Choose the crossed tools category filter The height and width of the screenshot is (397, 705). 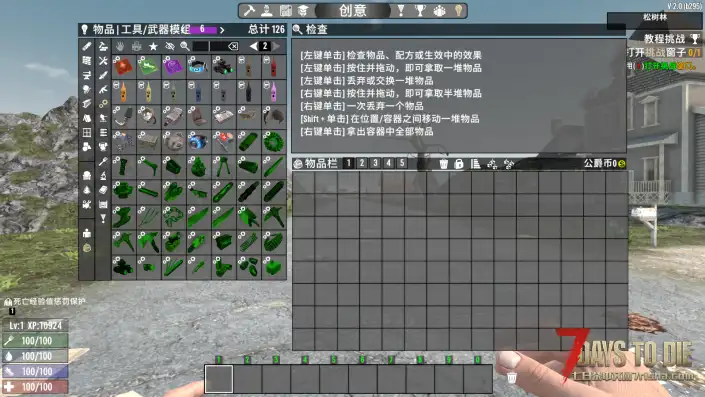103,61
